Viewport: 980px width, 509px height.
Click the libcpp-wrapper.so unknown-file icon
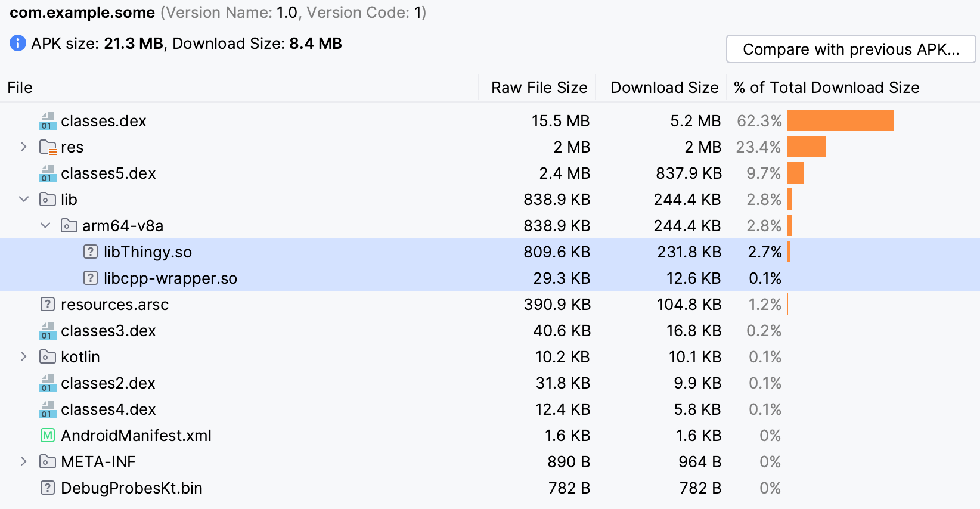pos(91,278)
